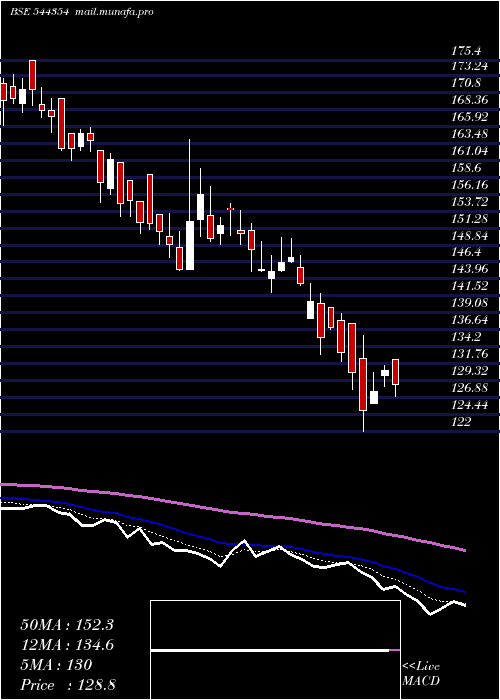The height and width of the screenshot is (700, 500).
Task: Click the 50MA : 152.3 readout
Action: (67, 625)
